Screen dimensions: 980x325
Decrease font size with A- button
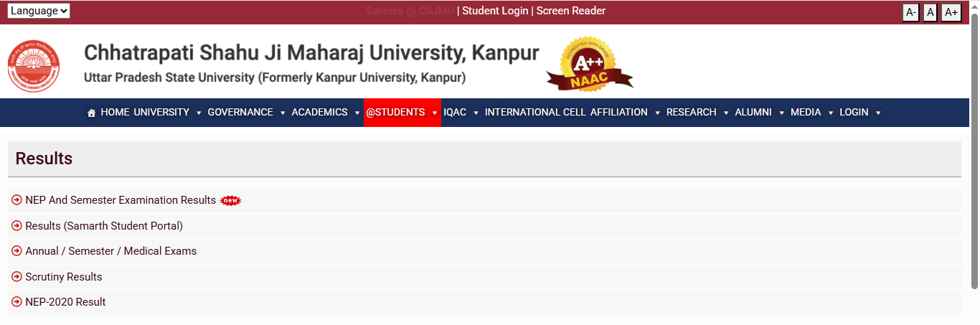coord(911,12)
